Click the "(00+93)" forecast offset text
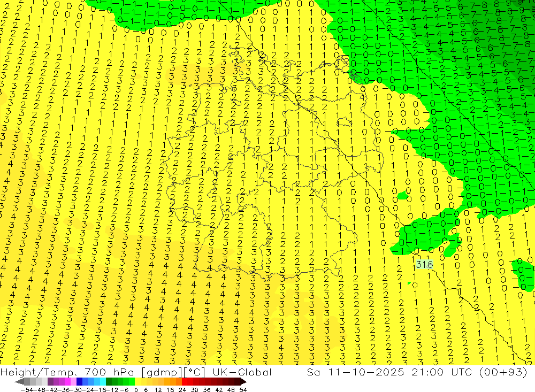The image size is (535, 392). (503, 372)
